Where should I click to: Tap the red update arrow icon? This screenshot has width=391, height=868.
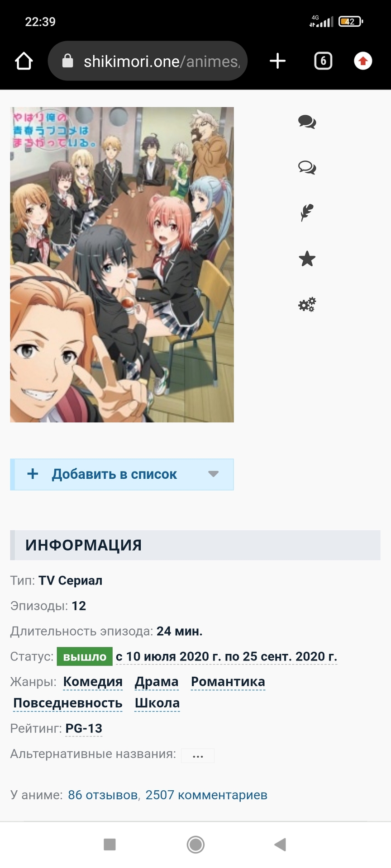click(363, 61)
